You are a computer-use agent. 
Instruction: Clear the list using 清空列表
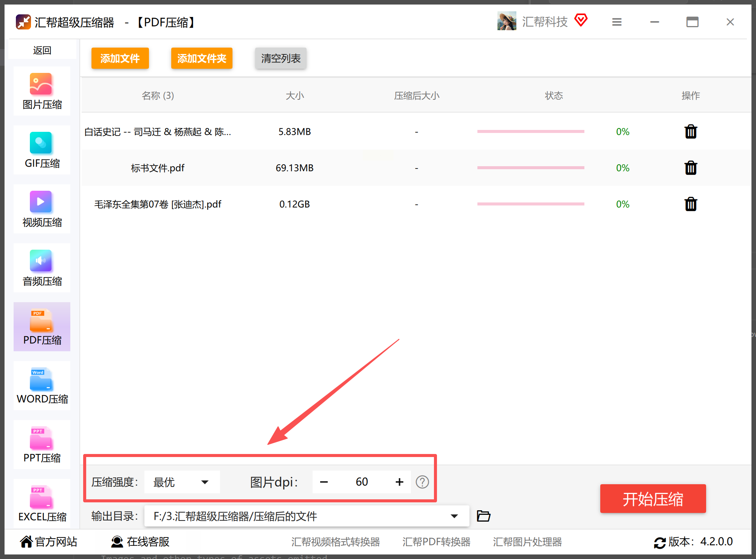tap(280, 58)
